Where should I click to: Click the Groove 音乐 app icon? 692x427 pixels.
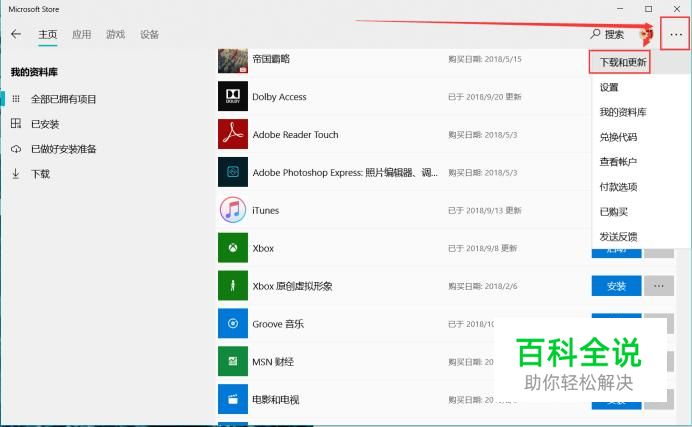coord(233,324)
